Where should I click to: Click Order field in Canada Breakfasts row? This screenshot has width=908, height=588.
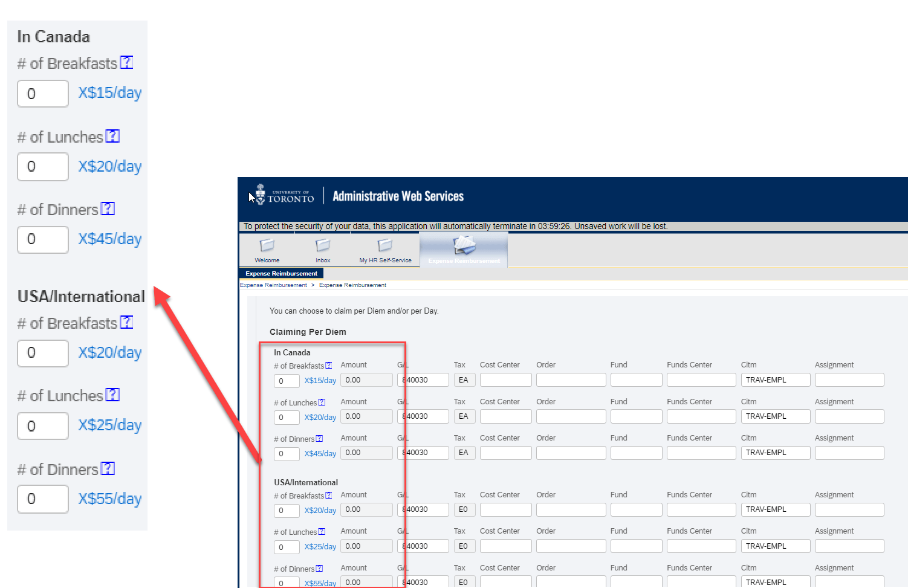pos(571,380)
